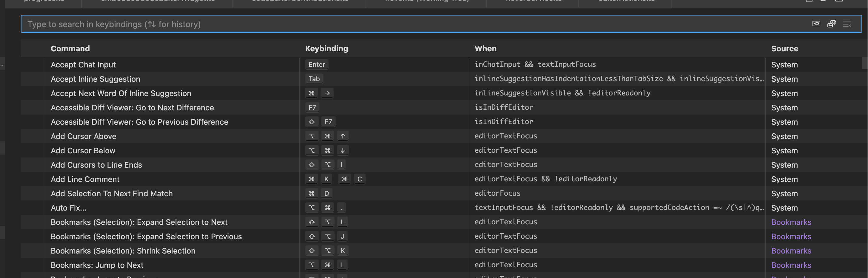Image resolution: width=868 pixels, height=278 pixels.
Task: Enable the Sort by Precedence icon
Action: (832, 24)
